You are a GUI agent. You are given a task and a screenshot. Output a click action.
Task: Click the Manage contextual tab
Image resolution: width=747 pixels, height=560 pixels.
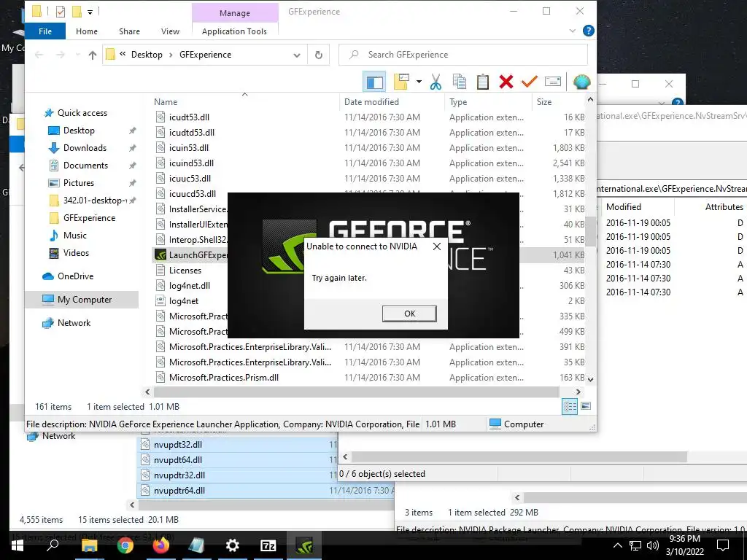235,13
